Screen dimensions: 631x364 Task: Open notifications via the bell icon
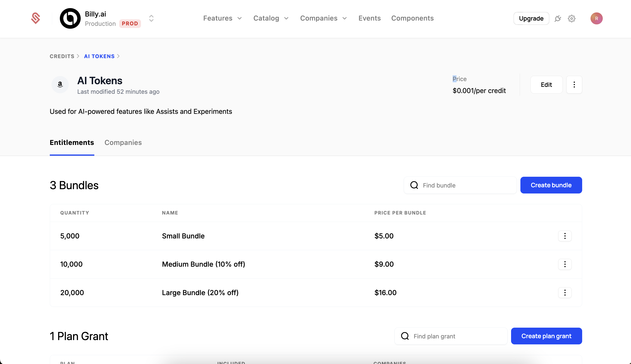(x=558, y=18)
